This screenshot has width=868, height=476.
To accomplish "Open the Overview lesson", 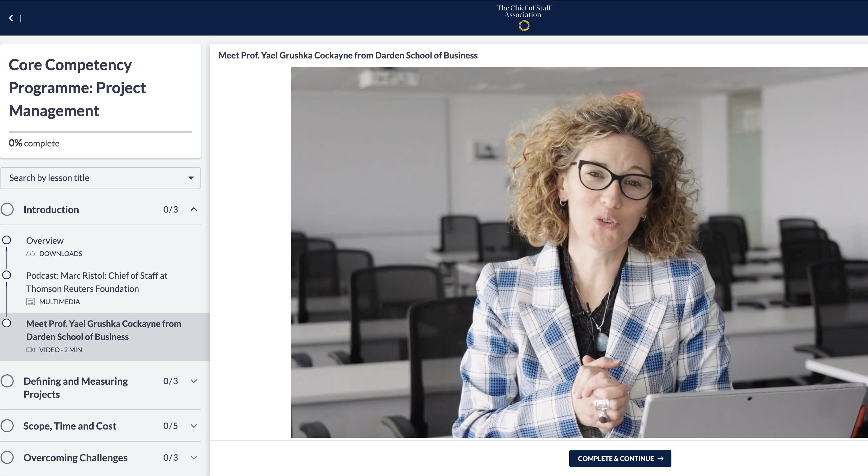I will 45,240.
